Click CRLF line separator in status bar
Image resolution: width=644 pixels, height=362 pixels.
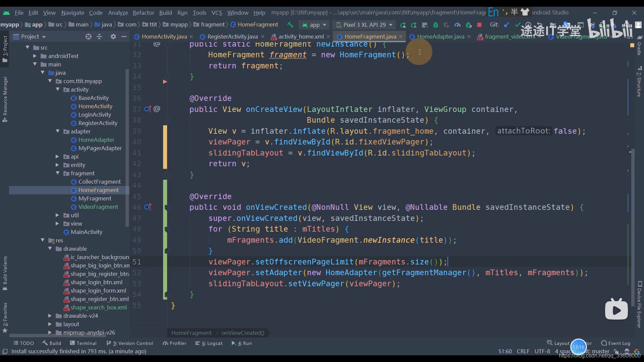pos(523,351)
